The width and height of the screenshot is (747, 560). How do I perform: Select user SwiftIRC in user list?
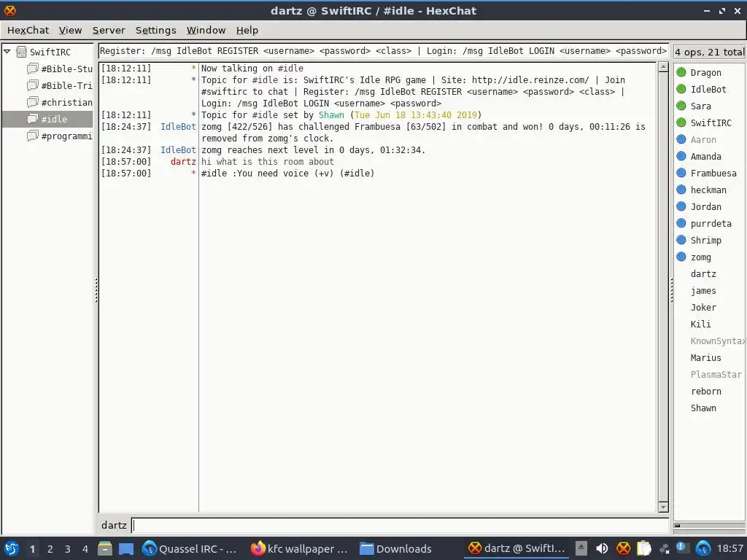[x=711, y=122]
